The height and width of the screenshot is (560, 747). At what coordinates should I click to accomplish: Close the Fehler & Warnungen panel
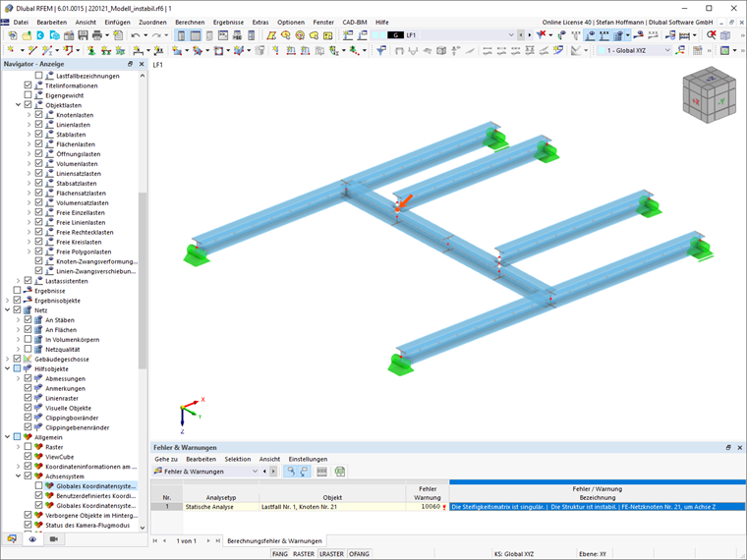click(739, 448)
